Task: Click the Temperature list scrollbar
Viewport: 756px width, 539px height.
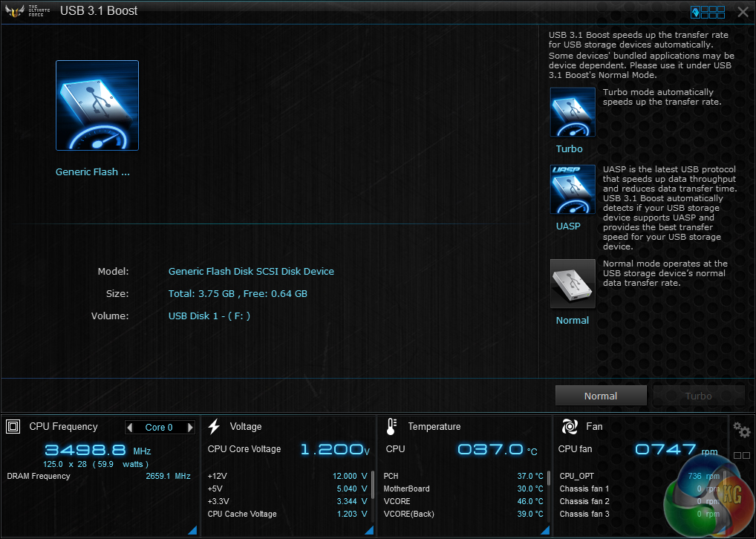Action: coord(549,478)
